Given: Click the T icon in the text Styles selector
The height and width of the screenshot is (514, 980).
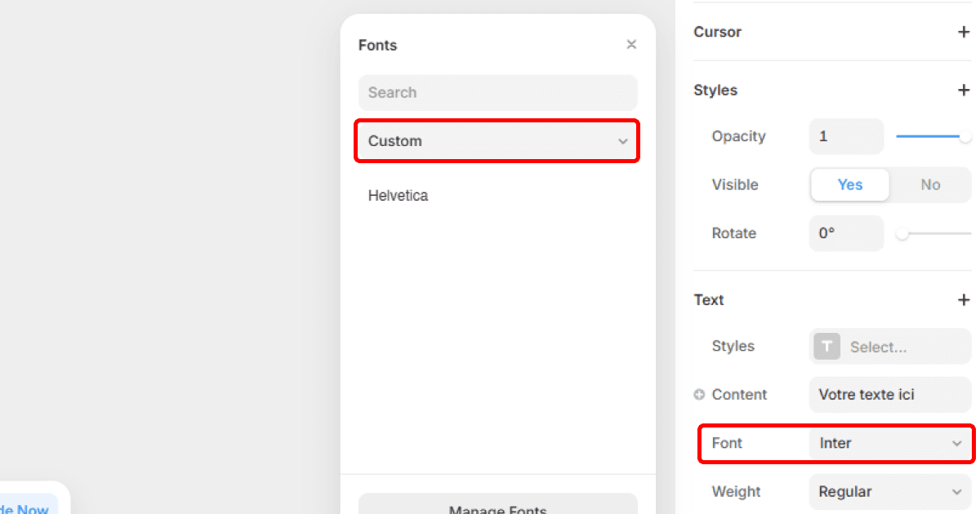Looking at the screenshot, I should pos(826,346).
